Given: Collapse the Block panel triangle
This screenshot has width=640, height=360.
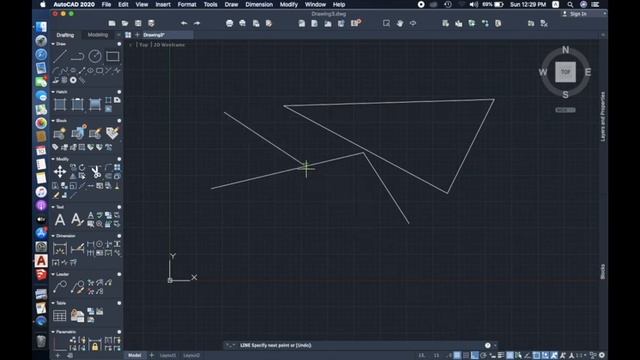Looking at the screenshot, I should [x=53, y=120].
